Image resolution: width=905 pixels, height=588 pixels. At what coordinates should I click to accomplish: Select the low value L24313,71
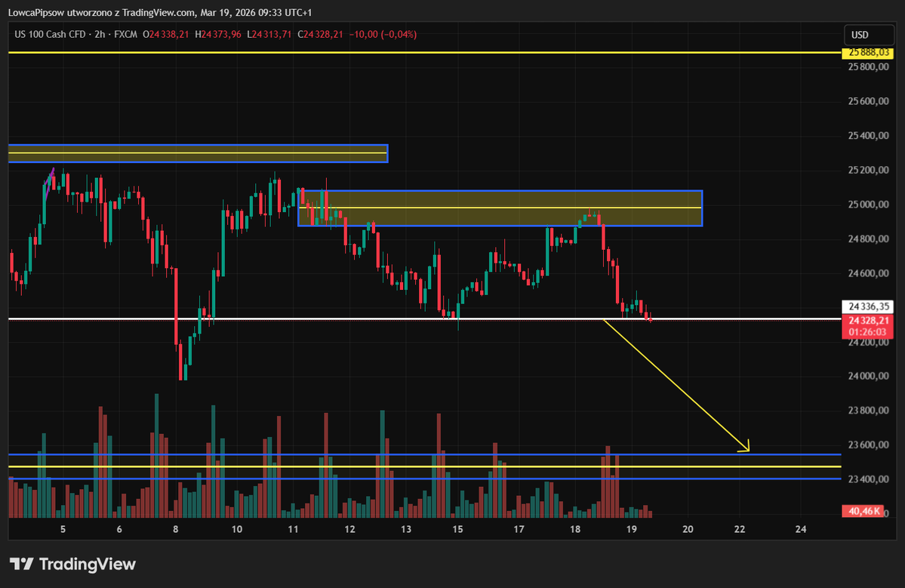click(x=269, y=35)
